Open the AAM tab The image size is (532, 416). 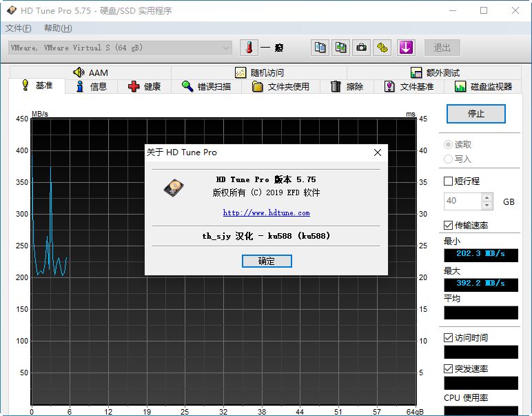pyautogui.click(x=90, y=72)
